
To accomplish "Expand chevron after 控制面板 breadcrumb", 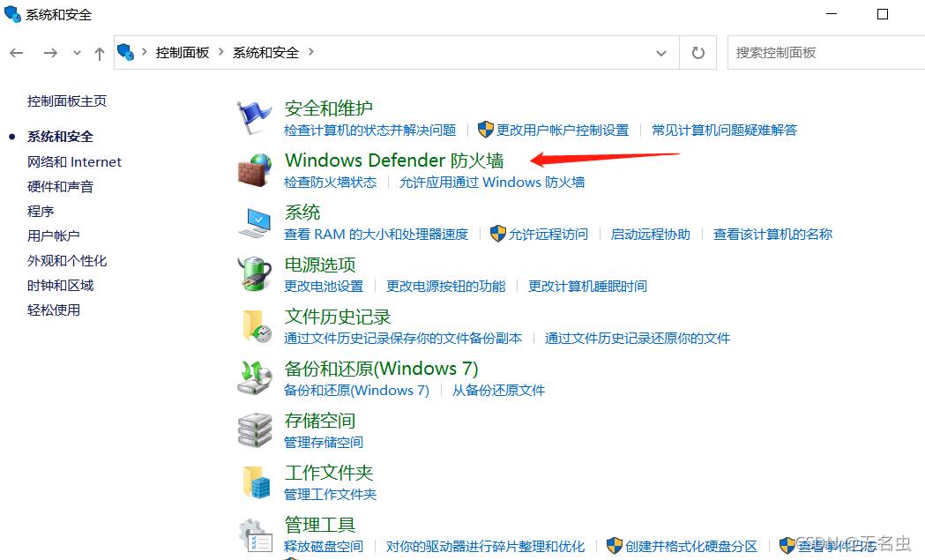I will pyautogui.click(x=220, y=52).
